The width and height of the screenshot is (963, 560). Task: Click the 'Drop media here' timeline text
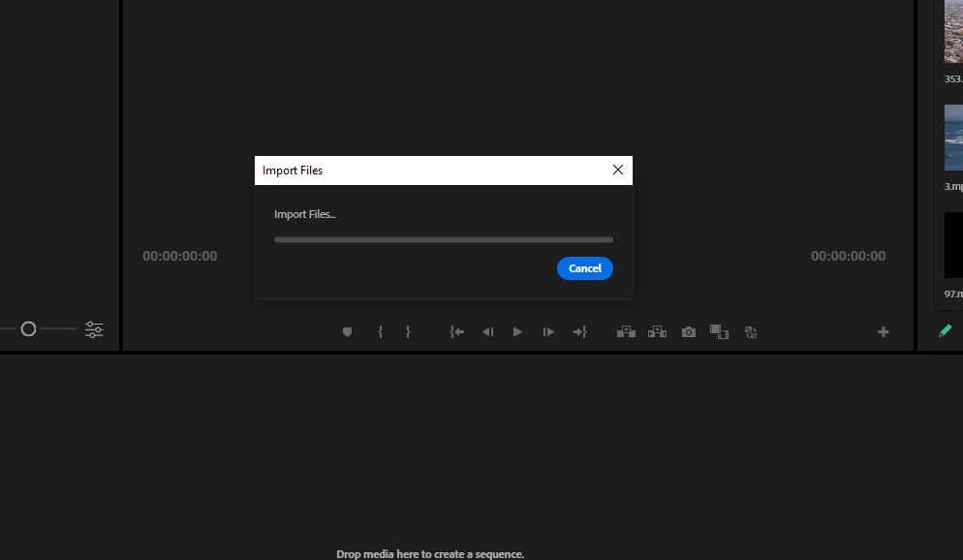(430, 554)
